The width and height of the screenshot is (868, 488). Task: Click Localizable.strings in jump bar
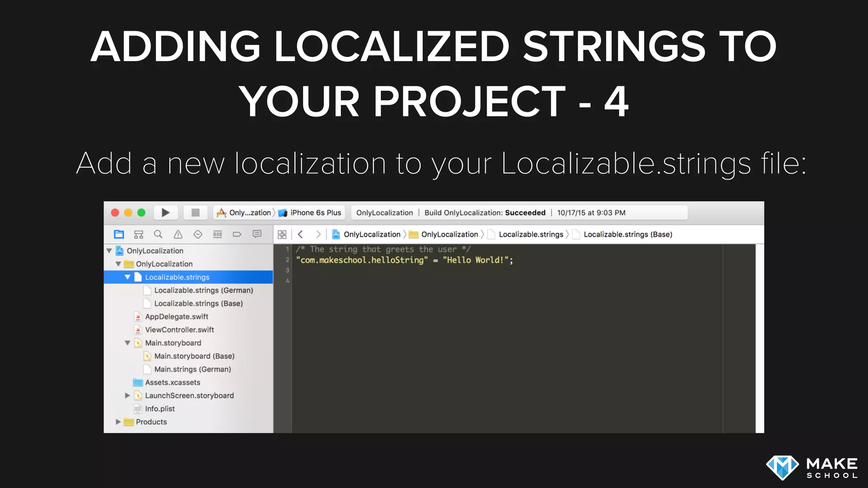(526, 234)
